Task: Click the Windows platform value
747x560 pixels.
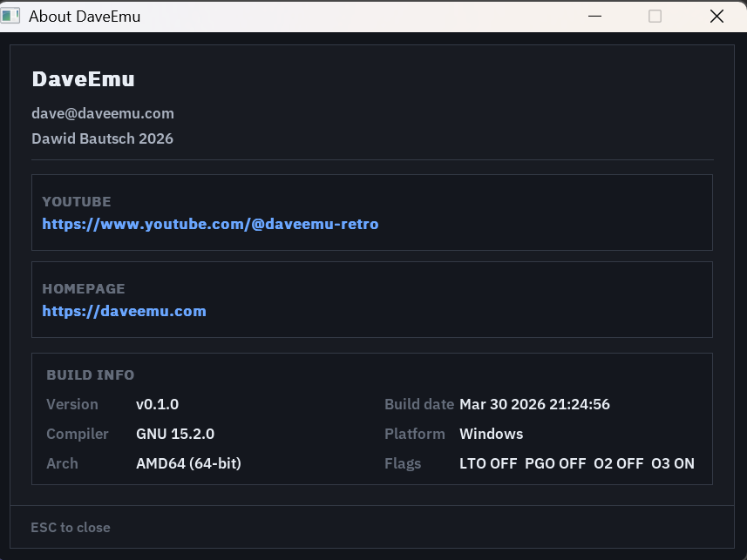Action: pos(491,434)
